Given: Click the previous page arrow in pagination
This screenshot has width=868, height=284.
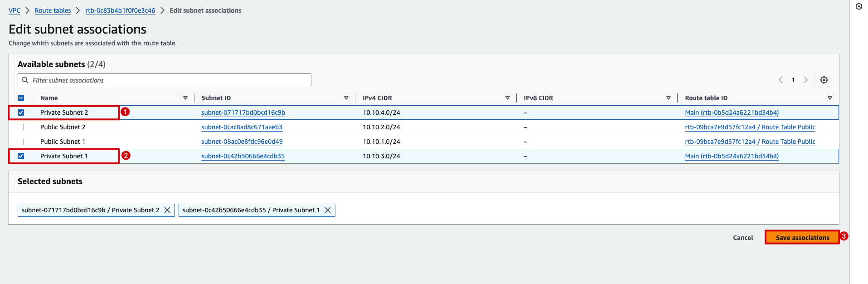Looking at the screenshot, I should [x=781, y=80].
